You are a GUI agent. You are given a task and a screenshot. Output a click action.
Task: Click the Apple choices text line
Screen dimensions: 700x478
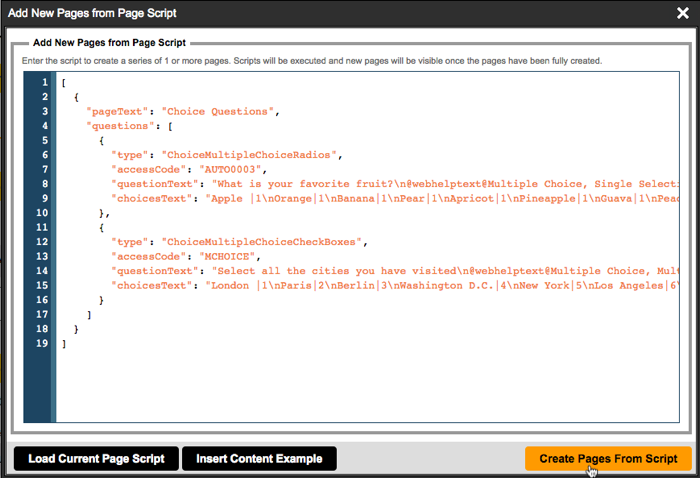tap(440, 198)
